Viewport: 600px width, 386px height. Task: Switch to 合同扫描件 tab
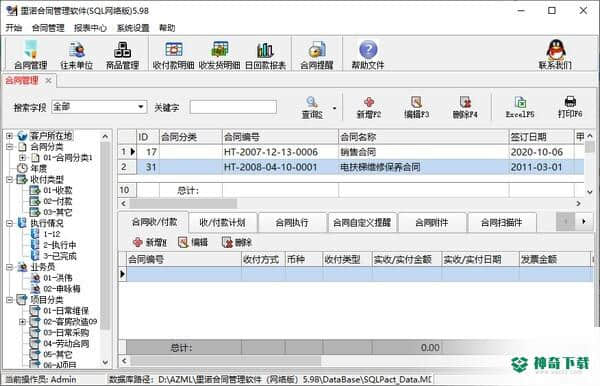502,223
